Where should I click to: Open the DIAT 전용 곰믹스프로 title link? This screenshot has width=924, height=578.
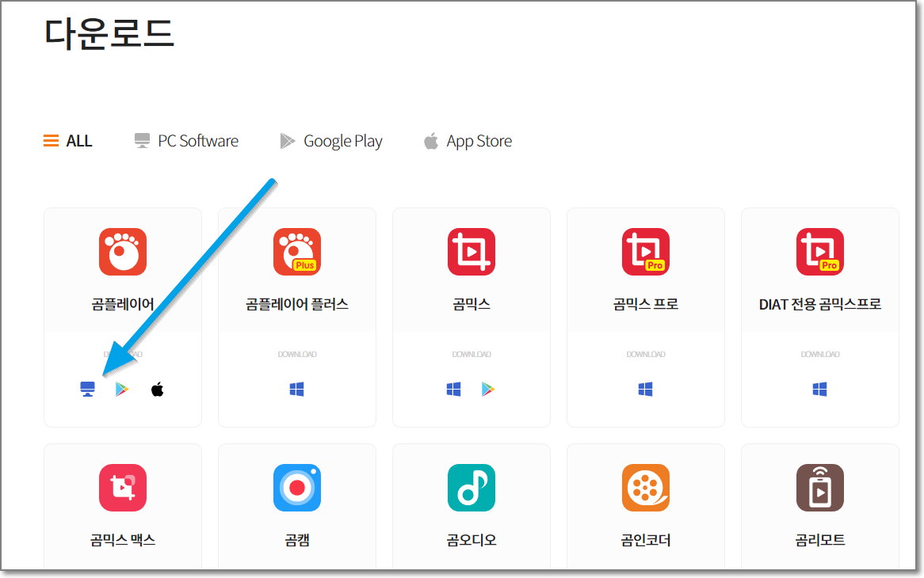(820, 304)
